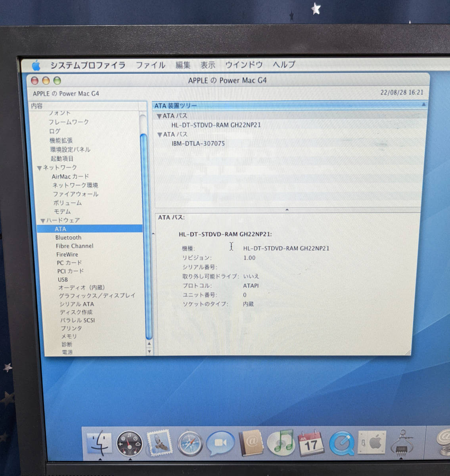Select AirMac カード in sidebar
Viewport: 450px width, 476px height.
click(x=70, y=177)
